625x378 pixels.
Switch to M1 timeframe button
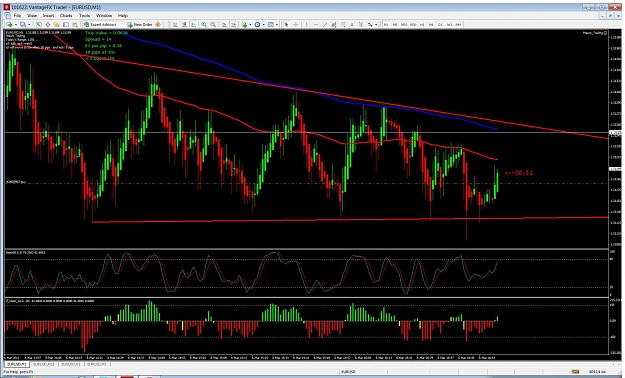click(x=386, y=24)
